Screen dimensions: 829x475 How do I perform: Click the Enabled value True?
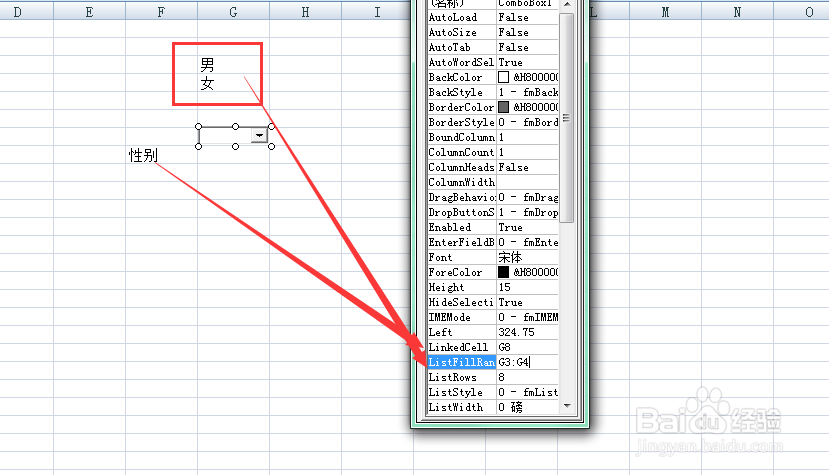point(528,227)
